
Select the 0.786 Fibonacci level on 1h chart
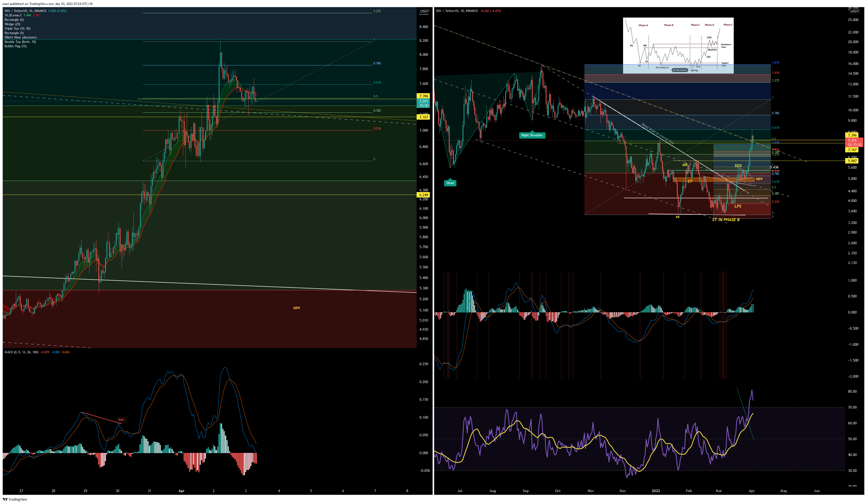pyautogui.click(x=377, y=63)
